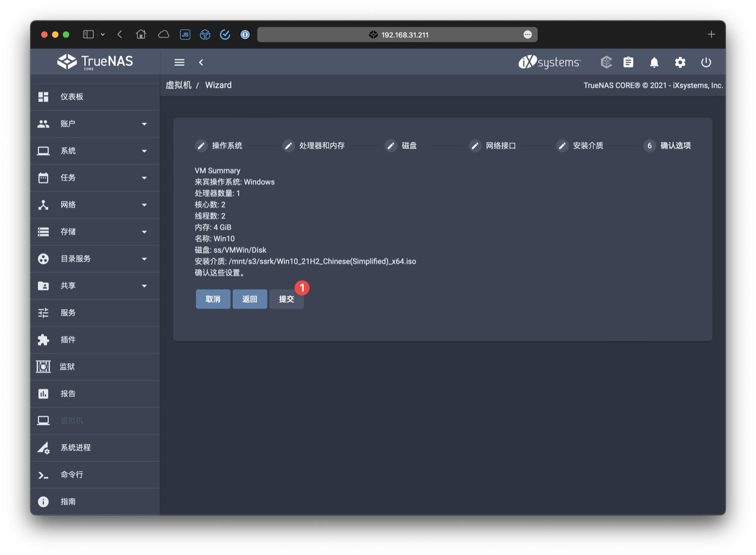Open the 命令行 (Shell) sidebar icon
756x555 pixels.
(43, 475)
